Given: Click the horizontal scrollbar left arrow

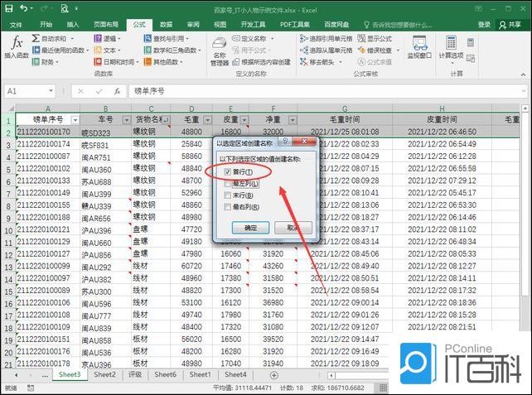Looking at the screenshot, I should 331,375.
